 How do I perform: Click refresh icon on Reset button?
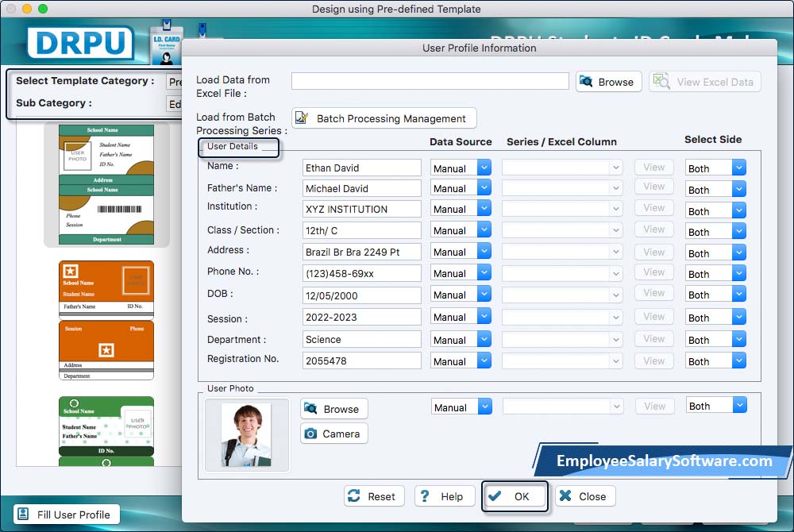click(x=354, y=495)
